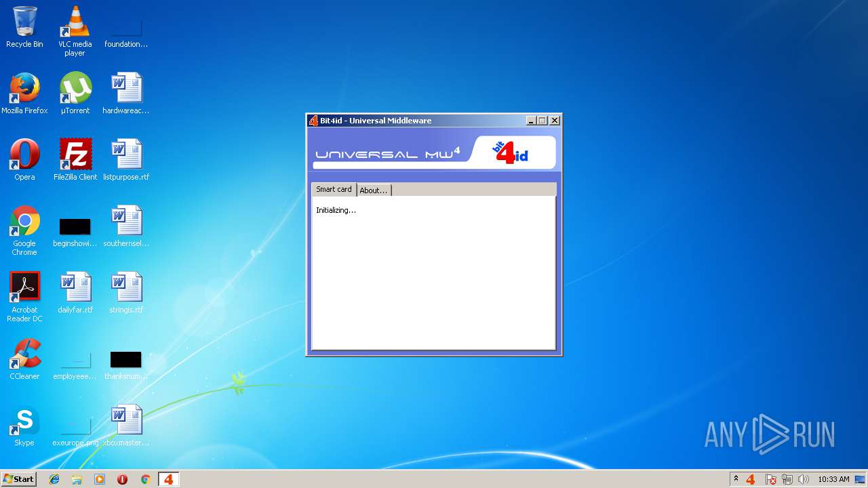
Task: Close the Bit4id Universal Middleware window
Action: [555, 121]
